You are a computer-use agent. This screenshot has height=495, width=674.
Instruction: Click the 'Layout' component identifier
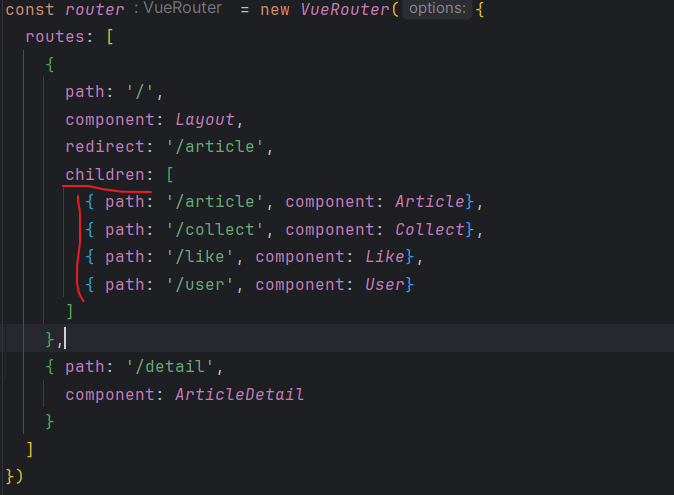[205, 119]
